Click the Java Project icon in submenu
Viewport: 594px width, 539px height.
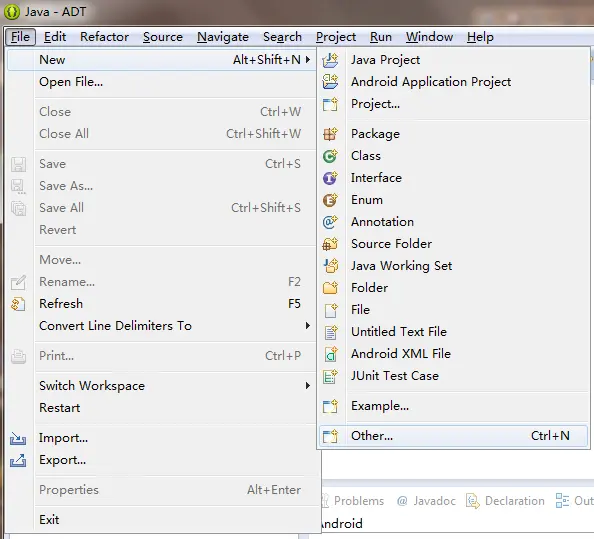click(x=330, y=60)
